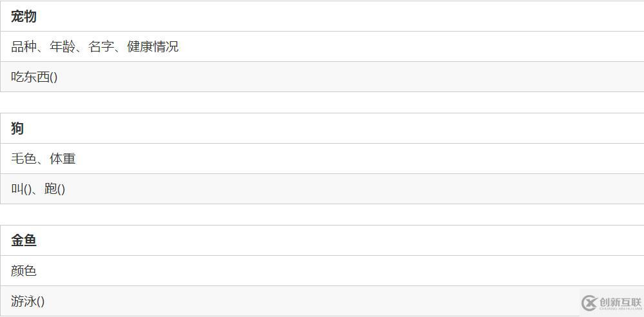Click the 品种、年龄、名字、健康情况 row
644x317 pixels.
[x=322, y=46]
